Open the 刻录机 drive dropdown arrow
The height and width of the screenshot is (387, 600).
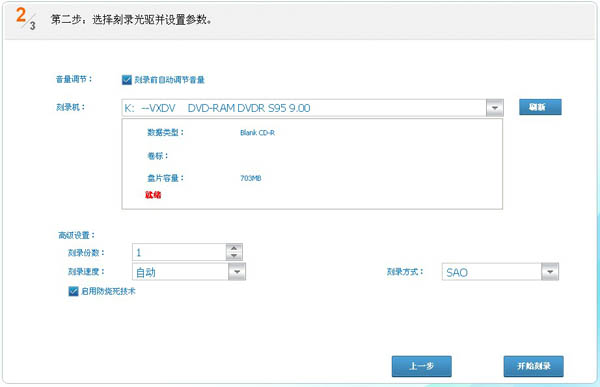coord(495,108)
